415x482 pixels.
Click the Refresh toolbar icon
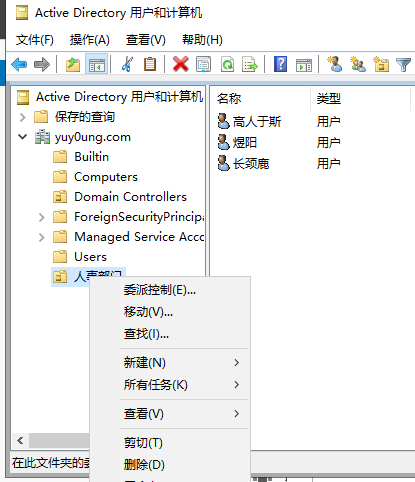227,64
